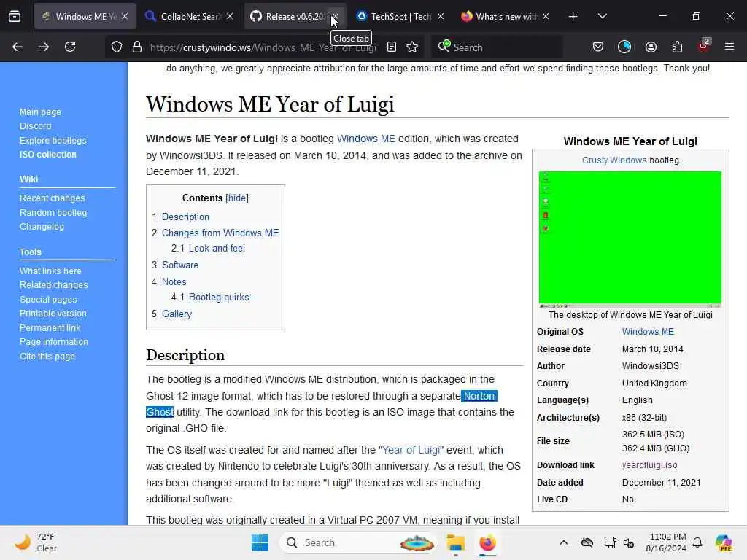Open the notifications bell in system tray
The height and width of the screenshot is (560, 747).
click(697, 542)
